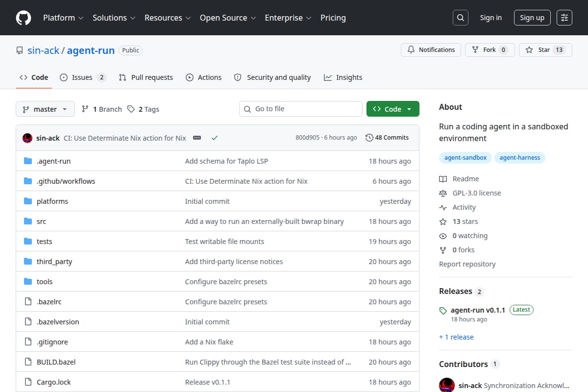The height and width of the screenshot is (392, 588).
Task: Click the agent-sandbox topic tag
Action: tap(465, 158)
